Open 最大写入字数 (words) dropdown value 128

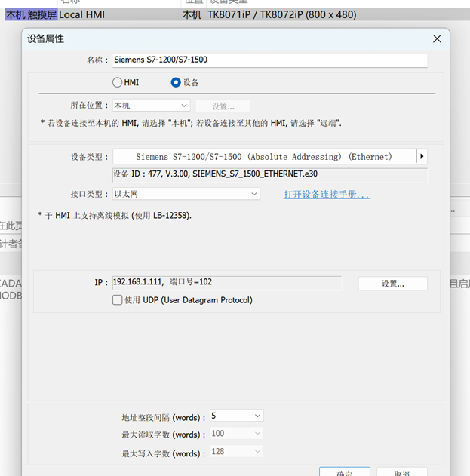237,451
